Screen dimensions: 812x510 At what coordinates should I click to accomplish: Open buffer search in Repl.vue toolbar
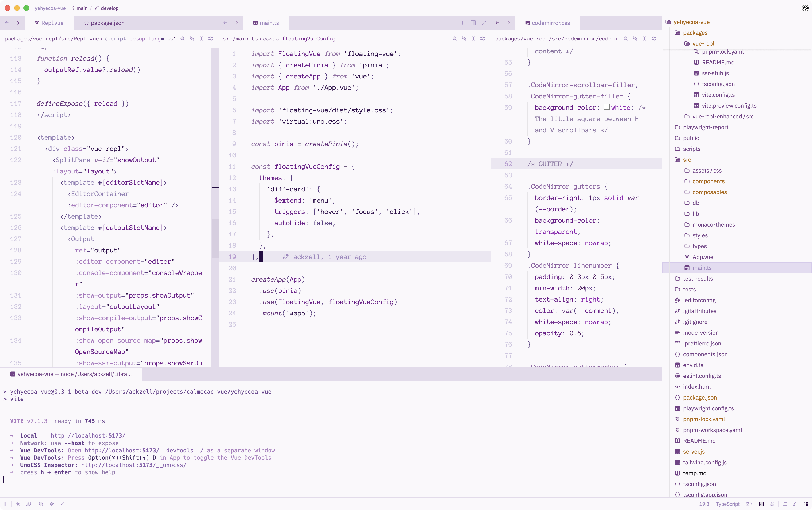point(182,39)
